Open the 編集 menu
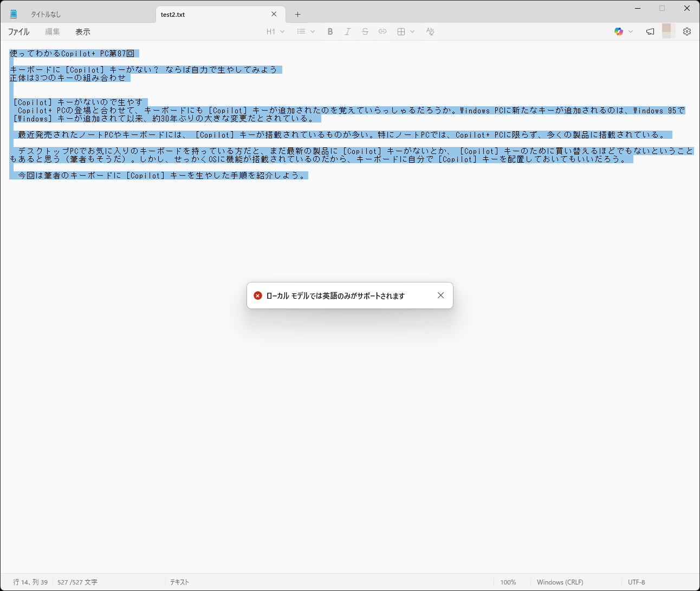This screenshot has height=591, width=700. pos(53,32)
